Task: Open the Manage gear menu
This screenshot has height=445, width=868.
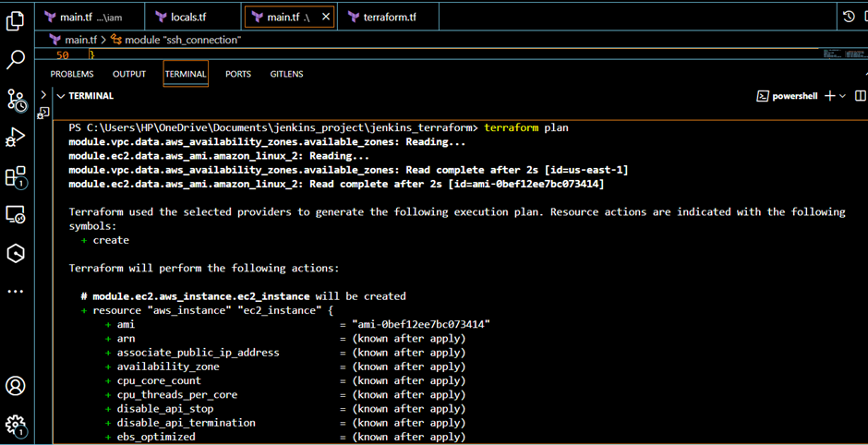Action: (16, 424)
